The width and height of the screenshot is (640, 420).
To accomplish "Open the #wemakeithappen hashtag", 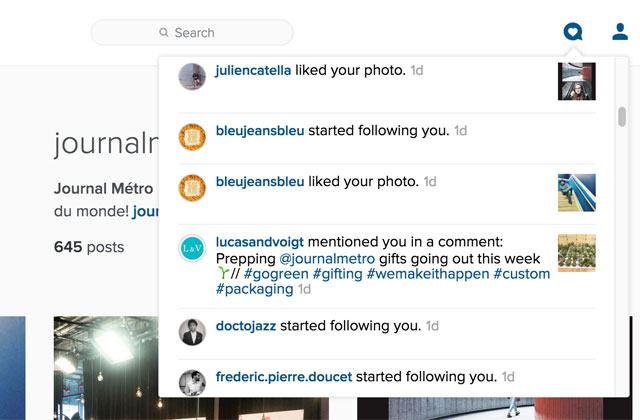I will [x=428, y=274].
